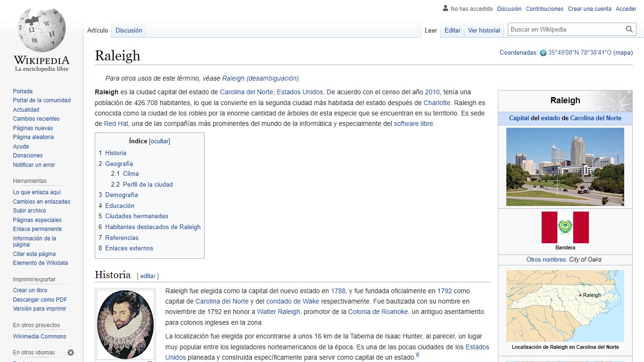Open the software libre link
This screenshot has width=644, height=362.
click(414, 123)
